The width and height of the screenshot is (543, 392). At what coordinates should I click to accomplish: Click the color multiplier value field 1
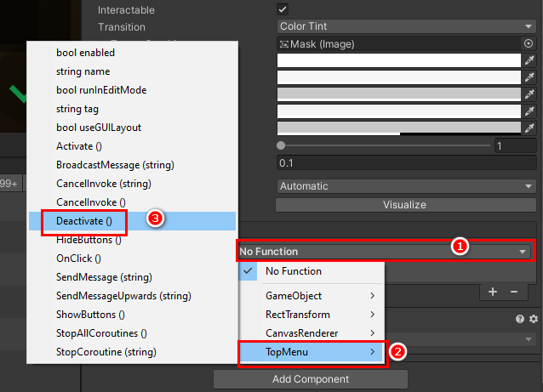[515, 146]
